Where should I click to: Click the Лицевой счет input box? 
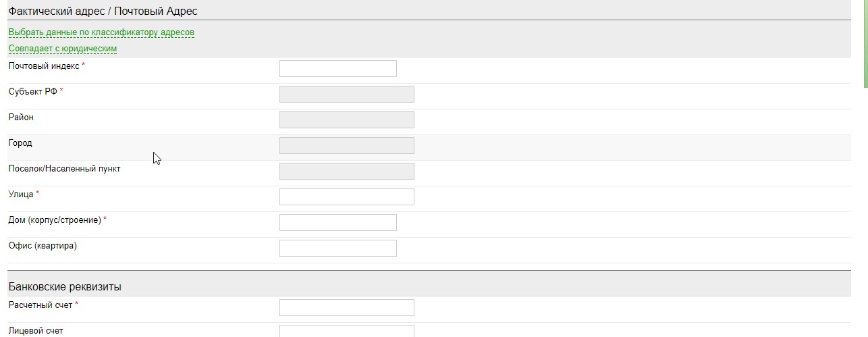tap(346, 331)
